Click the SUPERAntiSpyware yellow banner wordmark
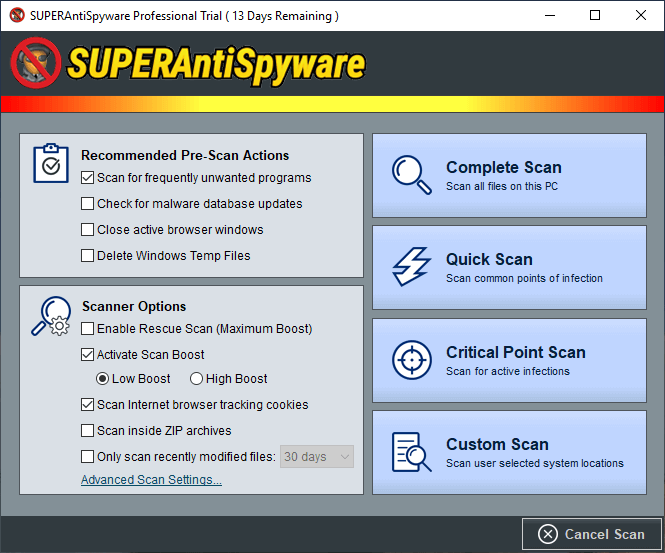 (x=216, y=64)
